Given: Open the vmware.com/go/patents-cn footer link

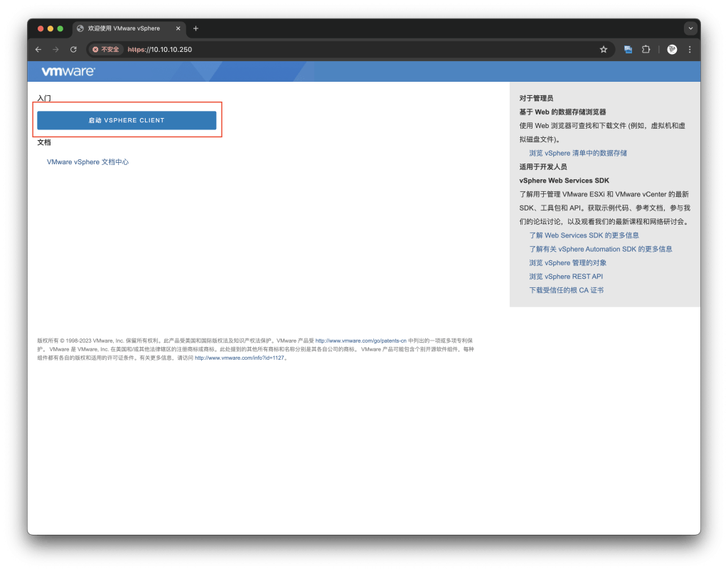Looking at the screenshot, I should 360,341.
